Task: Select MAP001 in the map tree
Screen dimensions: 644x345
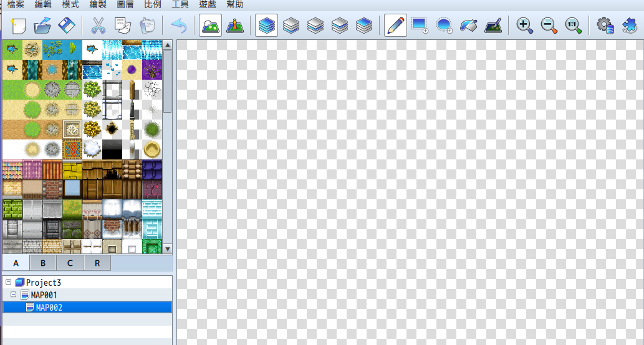Action: (44, 295)
